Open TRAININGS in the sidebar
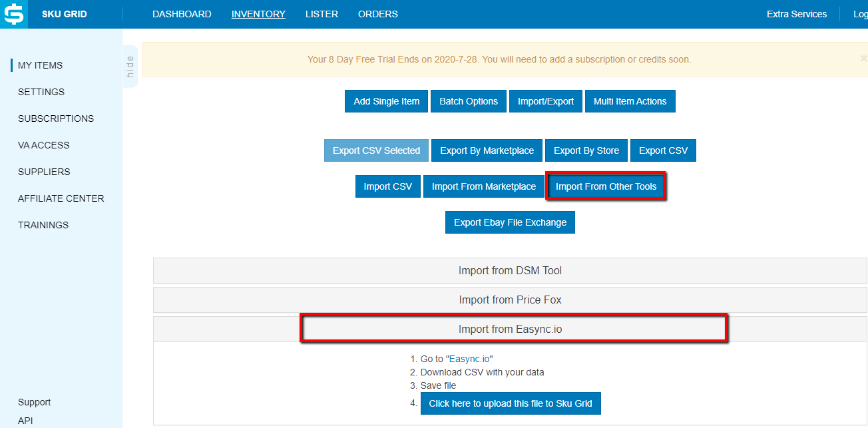Screen dimensions: 868x428 point(43,225)
